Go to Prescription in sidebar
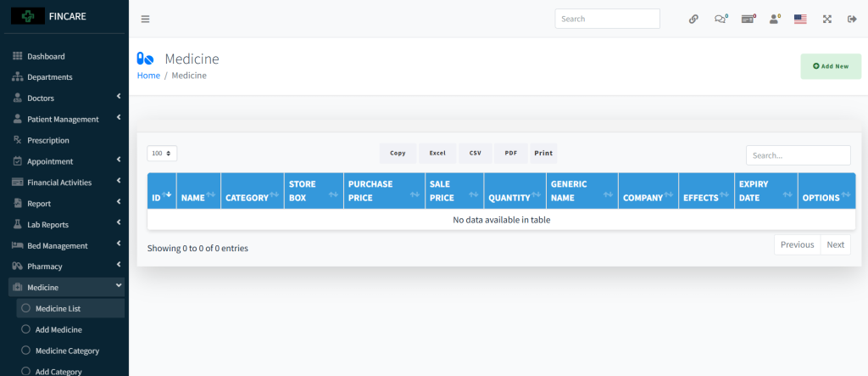The width and height of the screenshot is (868, 376). 47,141
